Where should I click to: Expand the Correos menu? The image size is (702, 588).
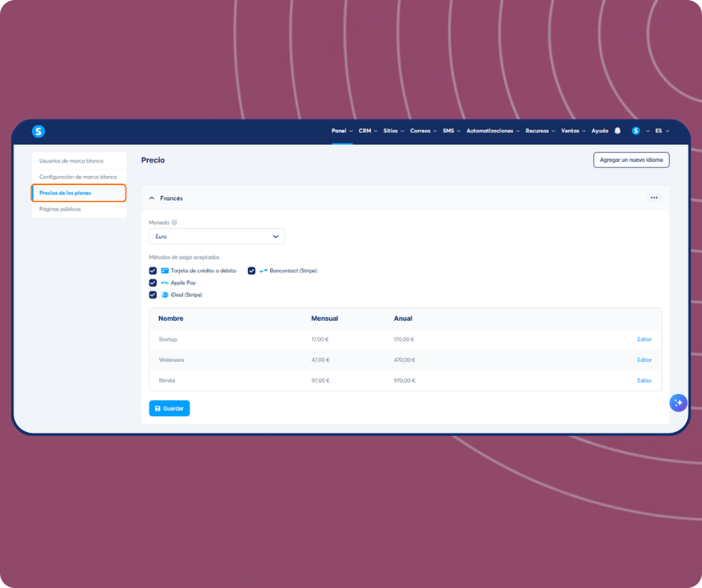click(x=423, y=131)
